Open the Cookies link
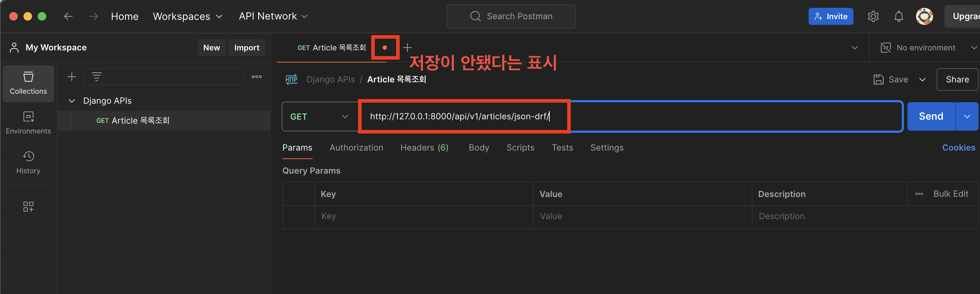The height and width of the screenshot is (294, 980). point(958,147)
